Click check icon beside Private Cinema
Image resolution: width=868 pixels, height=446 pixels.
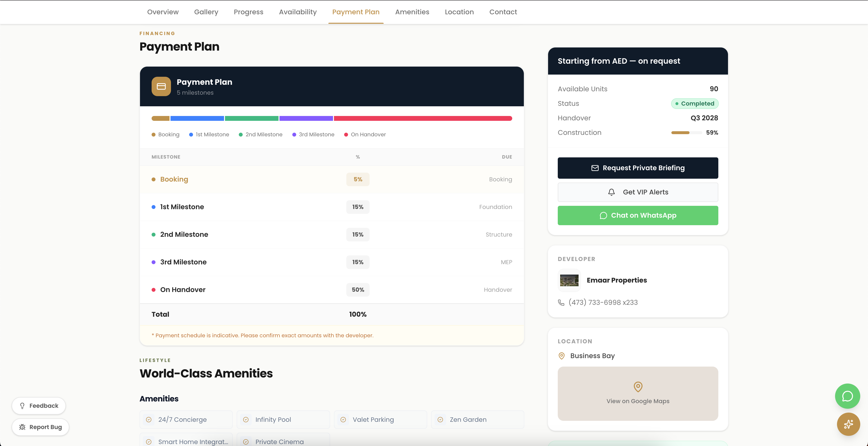[x=246, y=442]
